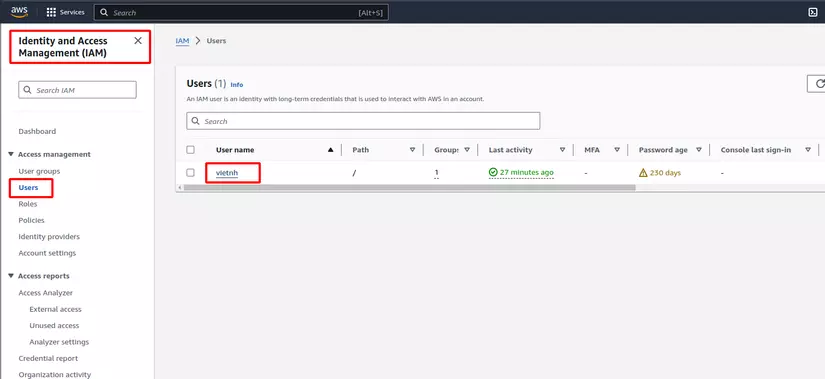
Task: Focus the Search IAM field
Action: pyautogui.click(x=77, y=90)
